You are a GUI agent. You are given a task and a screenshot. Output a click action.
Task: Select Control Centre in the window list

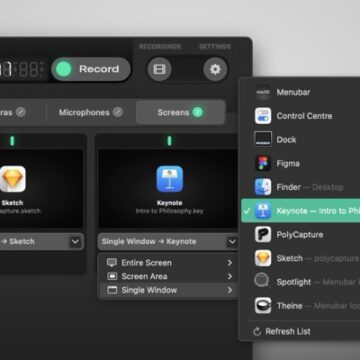pyautogui.click(x=300, y=116)
